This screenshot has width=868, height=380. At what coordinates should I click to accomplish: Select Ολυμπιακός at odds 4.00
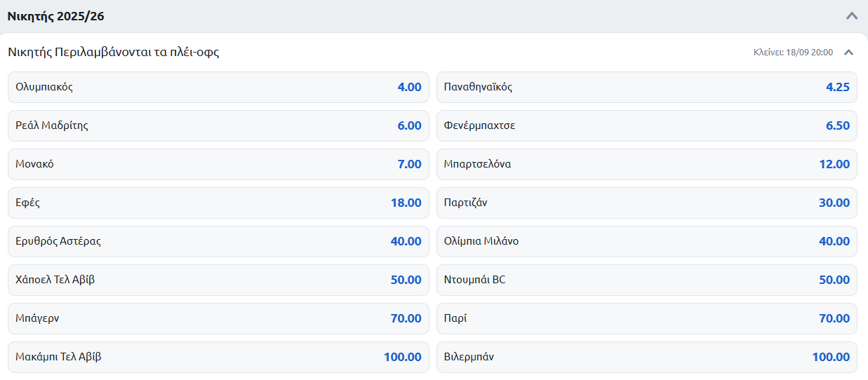pos(218,87)
